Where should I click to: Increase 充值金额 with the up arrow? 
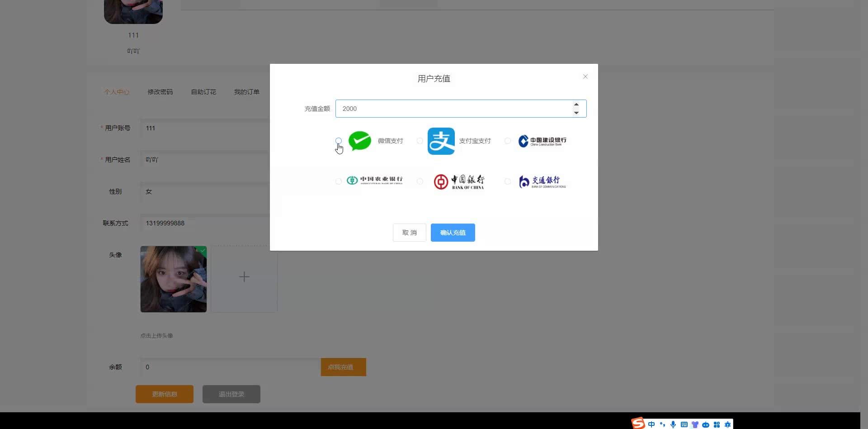576,105
